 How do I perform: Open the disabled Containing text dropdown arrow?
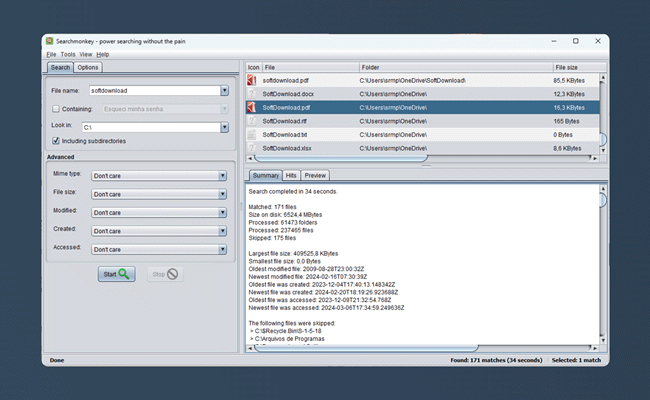(x=224, y=109)
